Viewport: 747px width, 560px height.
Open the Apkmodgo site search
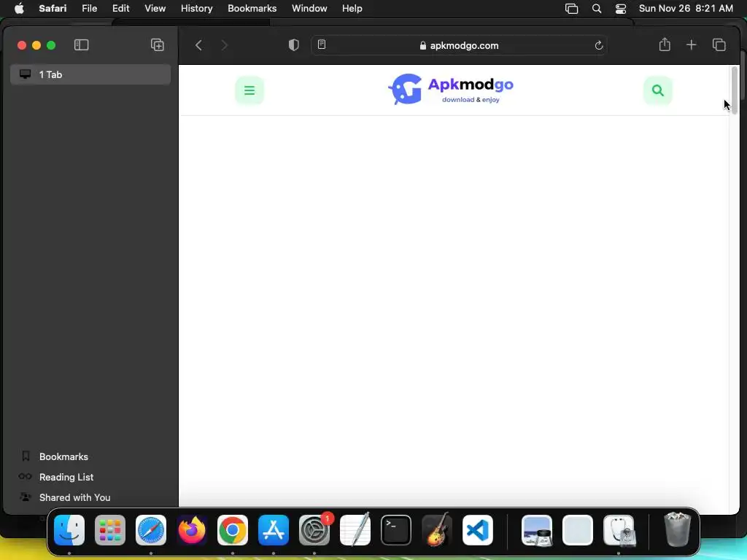(657, 90)
